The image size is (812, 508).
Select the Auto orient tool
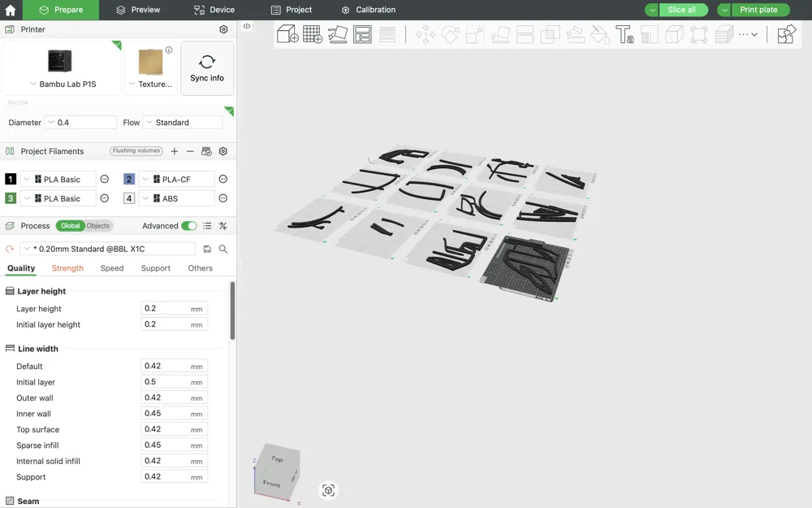coord(338,35)
